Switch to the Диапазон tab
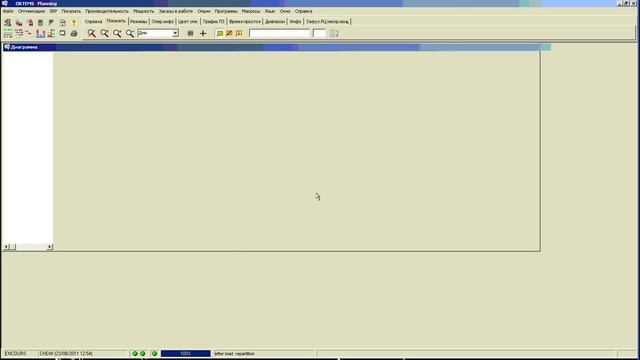 [275, 22]
